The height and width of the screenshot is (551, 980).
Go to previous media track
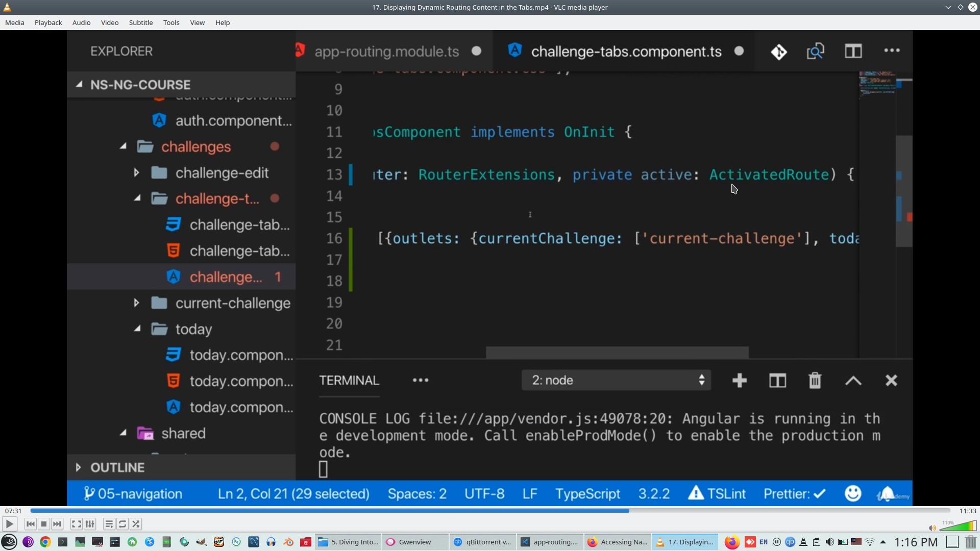point(31,524)
